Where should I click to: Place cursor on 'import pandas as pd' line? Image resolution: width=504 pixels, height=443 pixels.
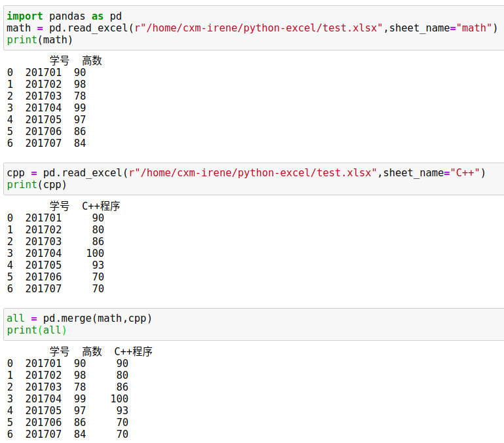(x=64, y=16)
